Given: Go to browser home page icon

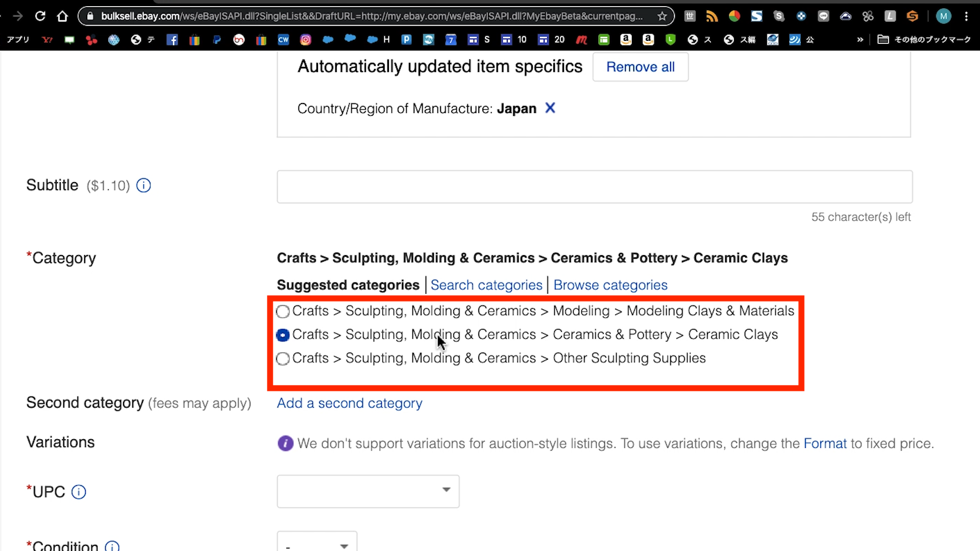Looking at the screenshot, I should [62, 16].
